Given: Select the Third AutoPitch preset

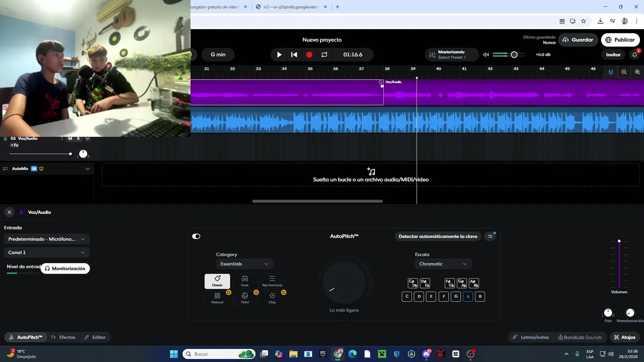Looking at the screenshot, I should coord(245,298).
